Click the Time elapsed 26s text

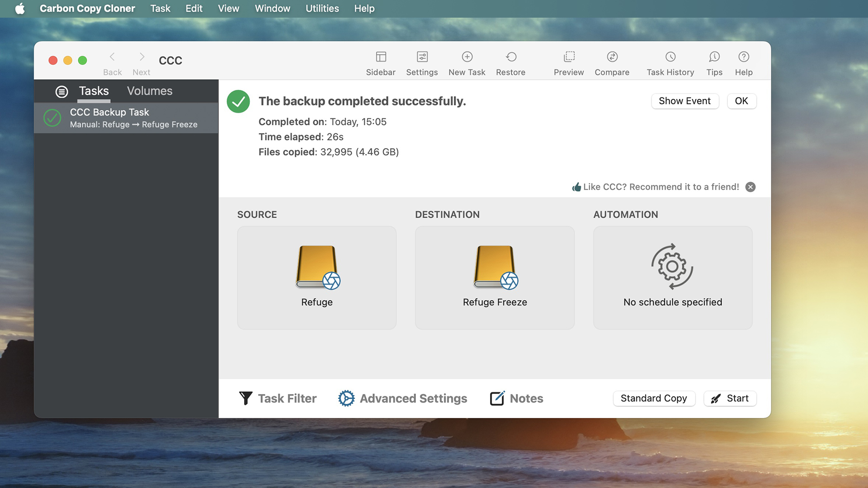pyautogui.click(x=301, y=137)
